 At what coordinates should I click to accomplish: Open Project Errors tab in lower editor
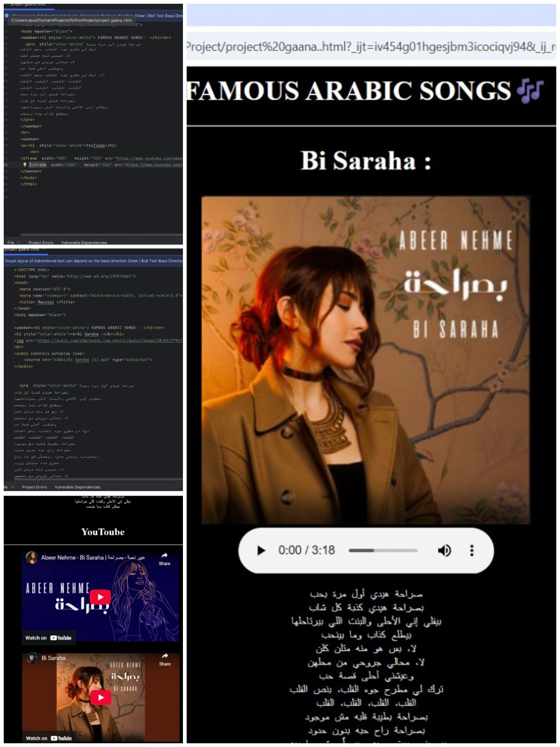[x=35, y=487]
